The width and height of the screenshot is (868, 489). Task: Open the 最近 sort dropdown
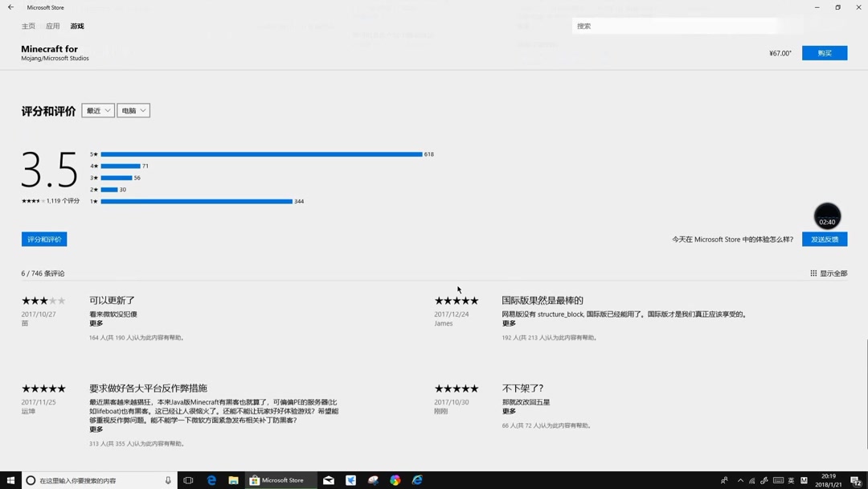point(97,110)
